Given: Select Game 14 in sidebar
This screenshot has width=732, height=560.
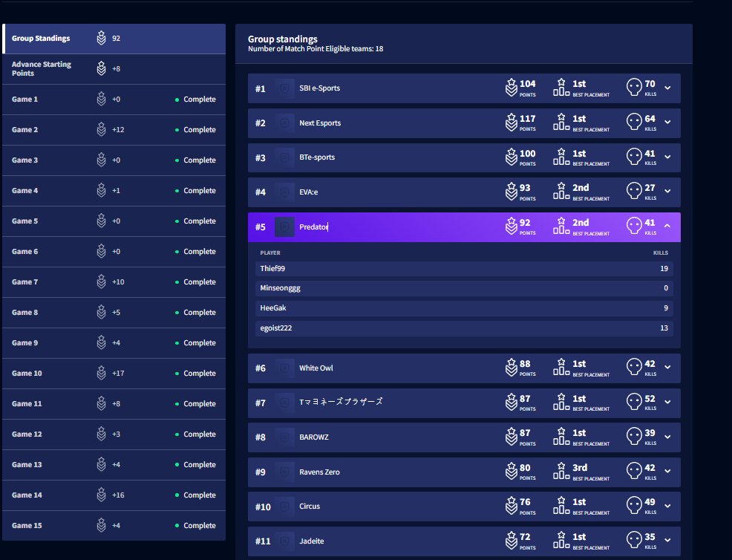Looking at the screenshot, I should tap(114, 495).
